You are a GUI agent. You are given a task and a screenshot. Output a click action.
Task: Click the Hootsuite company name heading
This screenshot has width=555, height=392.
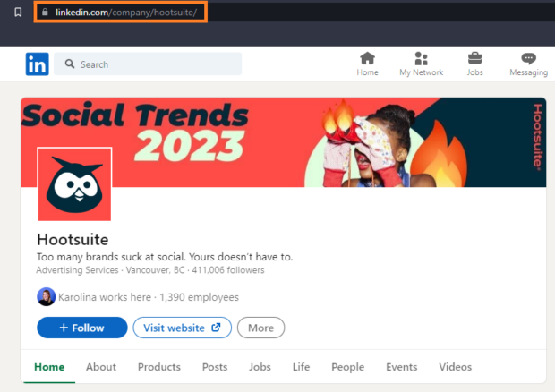coord(73,240)
